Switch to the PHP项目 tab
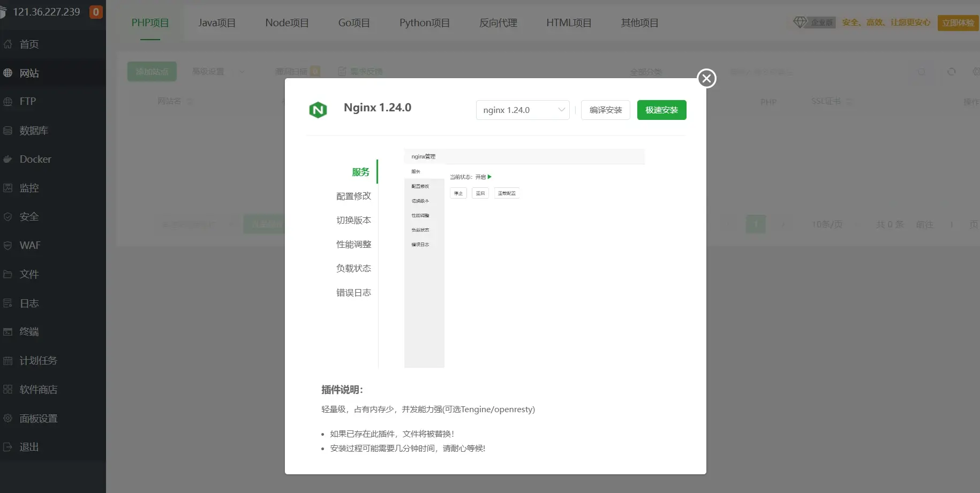The image size is (980, 493). point(150,23)
